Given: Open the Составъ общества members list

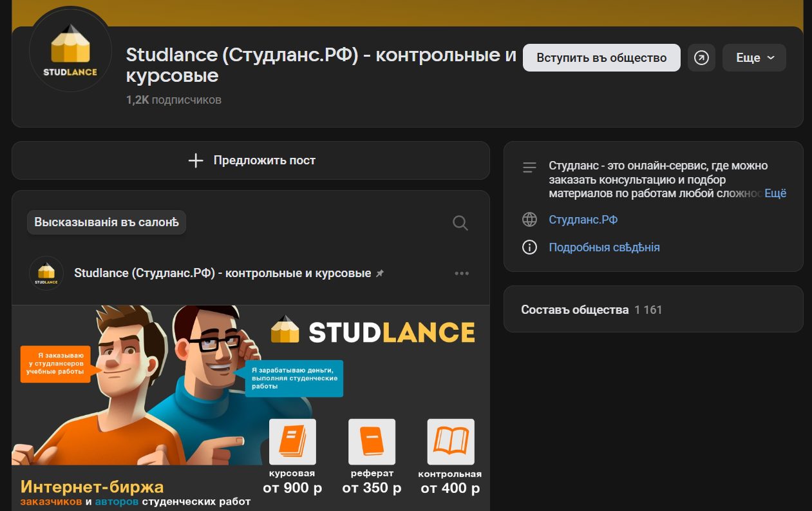Looking at the screenshot, I should 574,310.
